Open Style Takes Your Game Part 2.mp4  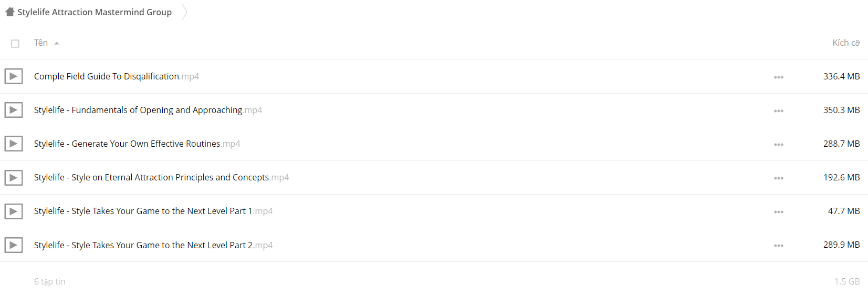(x=153, y=245)
